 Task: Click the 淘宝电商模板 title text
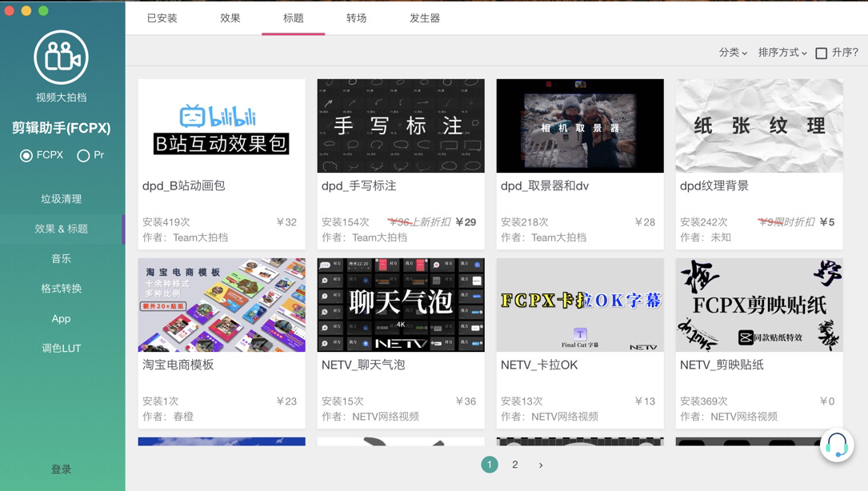(x=178, y=365)
